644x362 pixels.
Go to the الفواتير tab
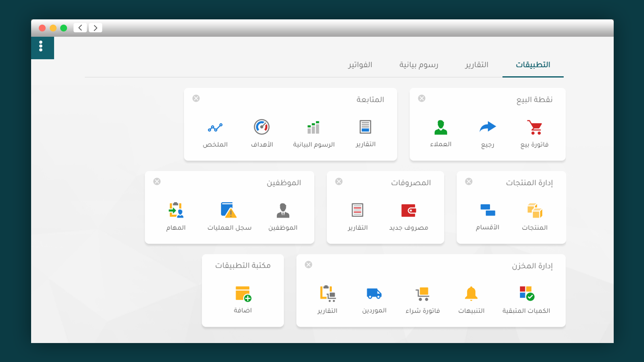(360, 65)
